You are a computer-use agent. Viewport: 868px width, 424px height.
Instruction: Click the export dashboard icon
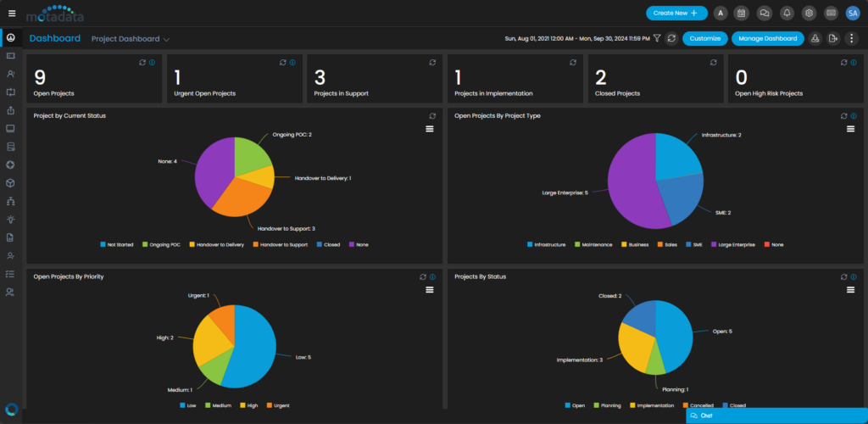(833, 38)
